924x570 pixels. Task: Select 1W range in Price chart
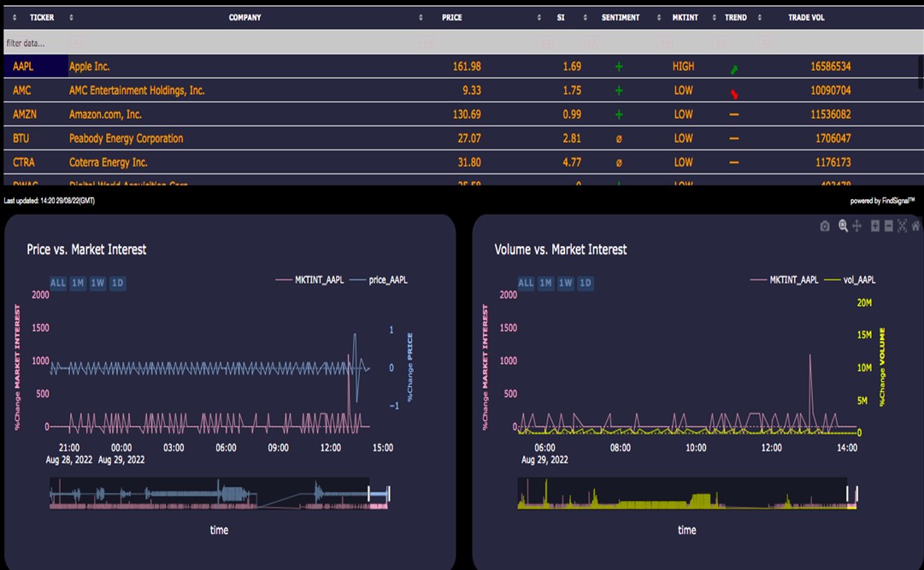click(x=98, y=283)
